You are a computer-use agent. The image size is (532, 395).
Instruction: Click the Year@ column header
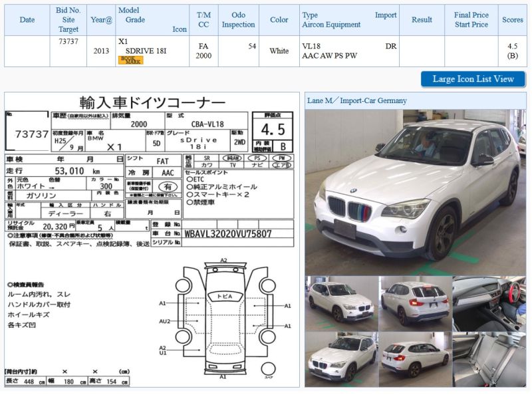[101, 20]
